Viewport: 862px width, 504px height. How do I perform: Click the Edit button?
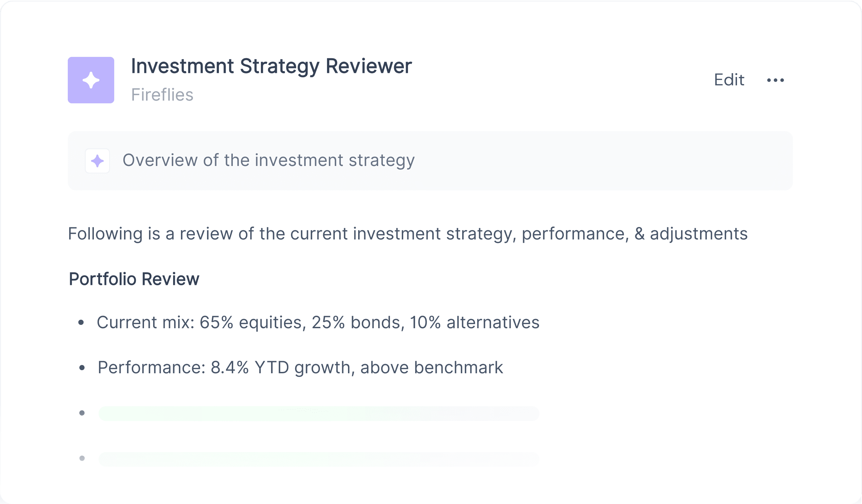pos(729,80)
